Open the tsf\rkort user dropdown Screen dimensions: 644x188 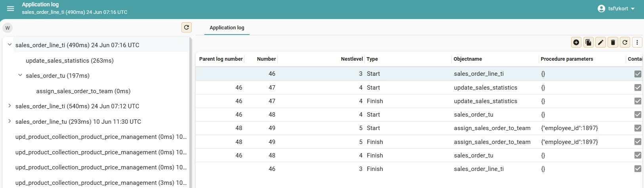coord(616,8)
